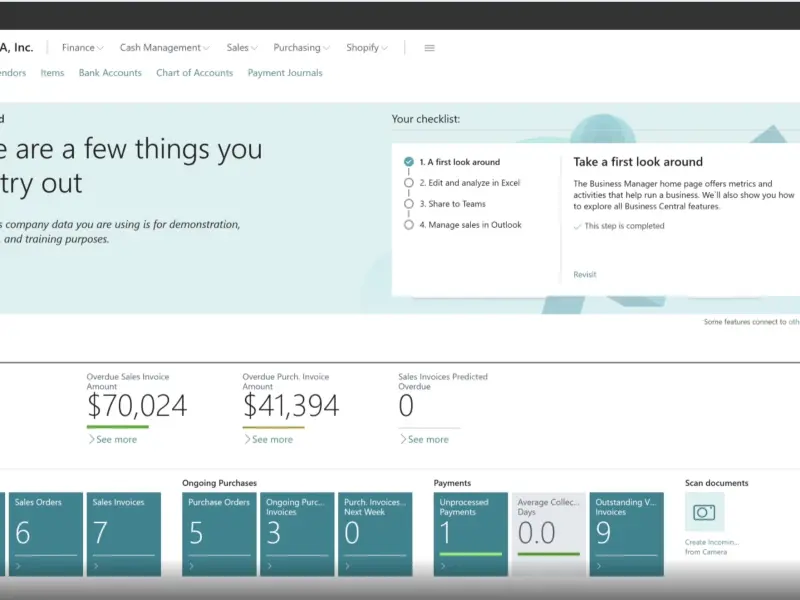This screenshot has width=800, height=600.
Task: Open the Chart of Accounts tab
Action: [x=194, y=73]
